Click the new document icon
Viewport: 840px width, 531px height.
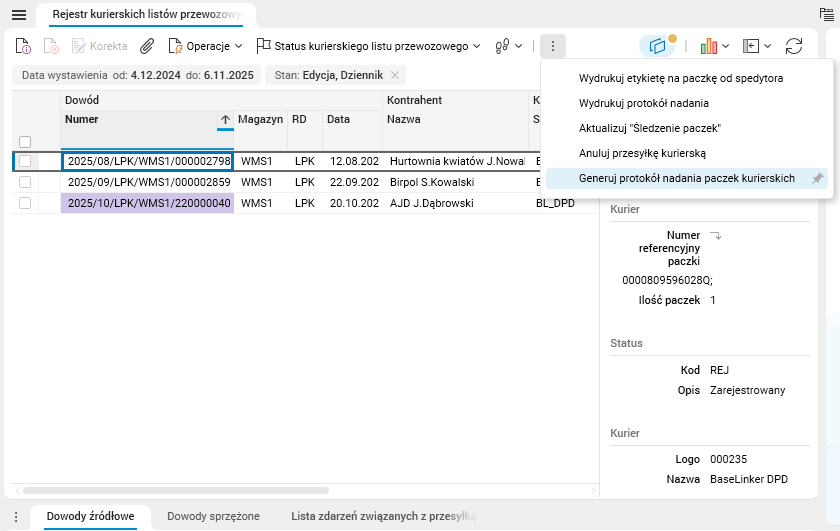24,46
